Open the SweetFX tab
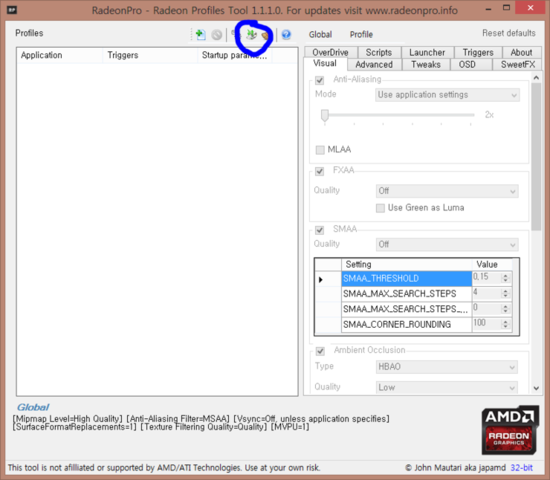This screenshot has height=480, width=550. pyautogui.click(x=518, y=65)
